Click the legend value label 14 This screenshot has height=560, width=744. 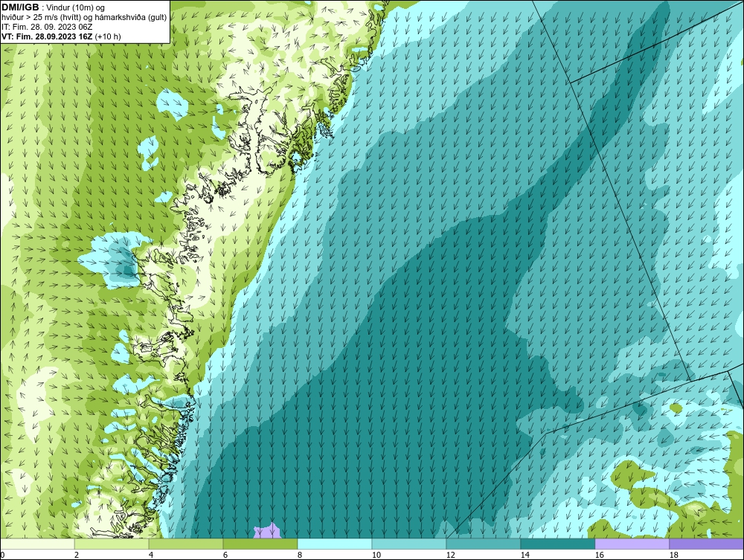525,555
